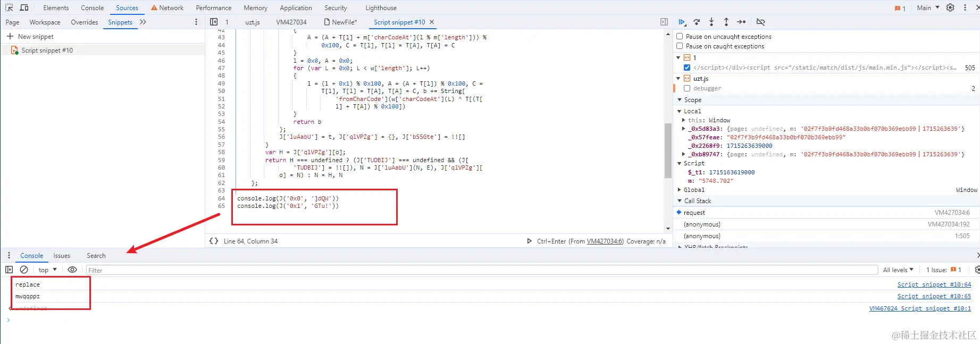This screenshot has height=344, width=980.
Task: Deactivate breakpoints using the toolbar icon
Action: click(x=761, y=22)
